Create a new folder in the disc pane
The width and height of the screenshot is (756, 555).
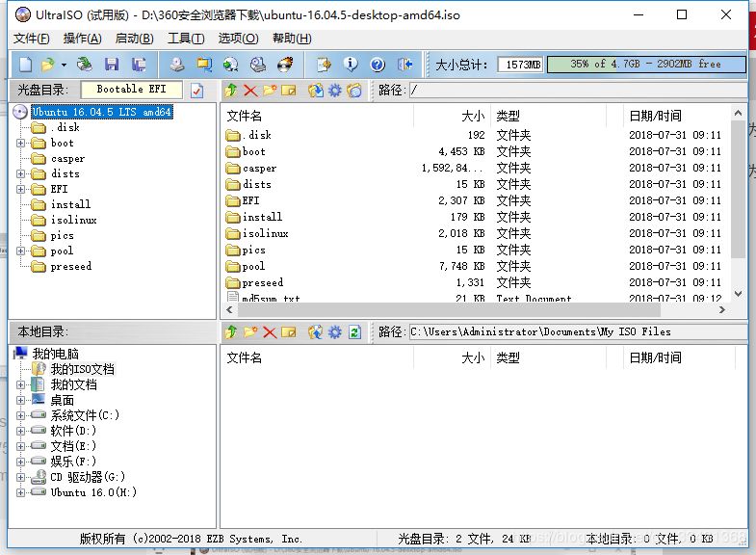coord(270,91)
